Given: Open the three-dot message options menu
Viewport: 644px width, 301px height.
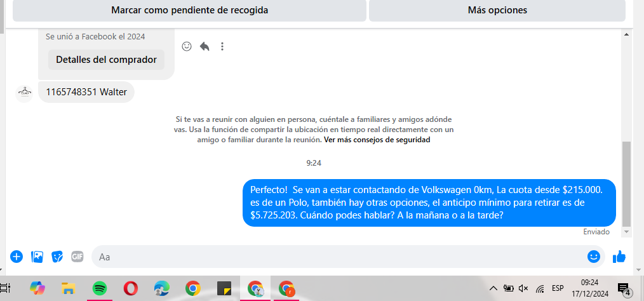Looking at the screenshot, I should (x=222, y=46).
